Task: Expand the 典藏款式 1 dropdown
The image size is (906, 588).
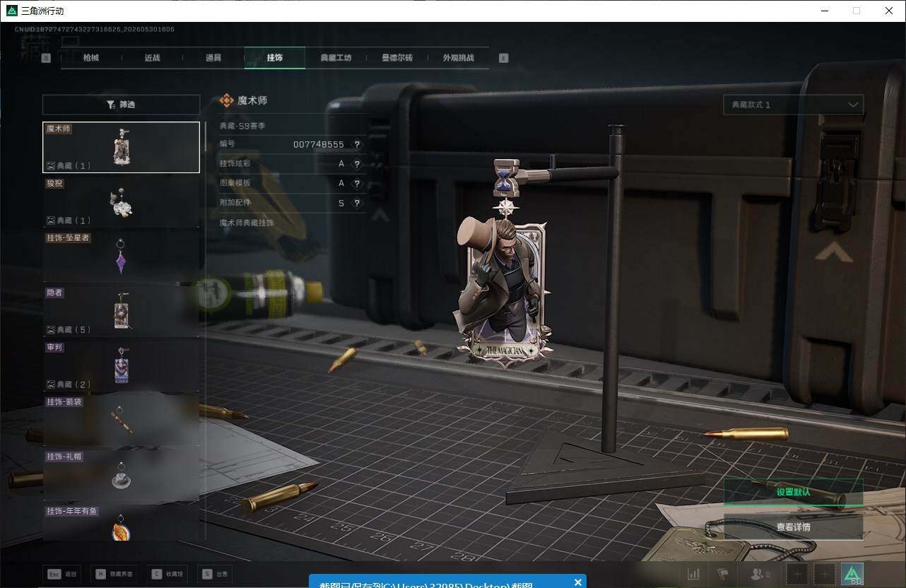Action: pyautogui.click(x=793, y=105)
